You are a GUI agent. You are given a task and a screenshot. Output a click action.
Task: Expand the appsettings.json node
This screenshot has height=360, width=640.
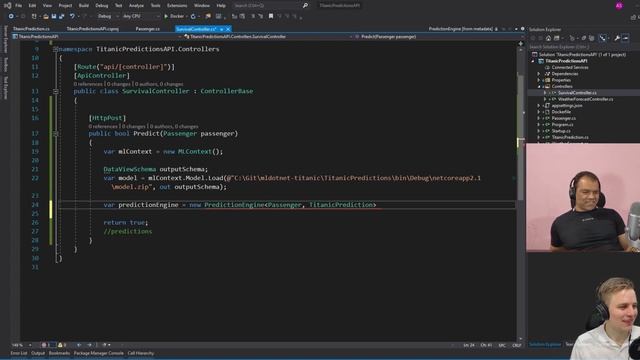(x=538, y=106)
